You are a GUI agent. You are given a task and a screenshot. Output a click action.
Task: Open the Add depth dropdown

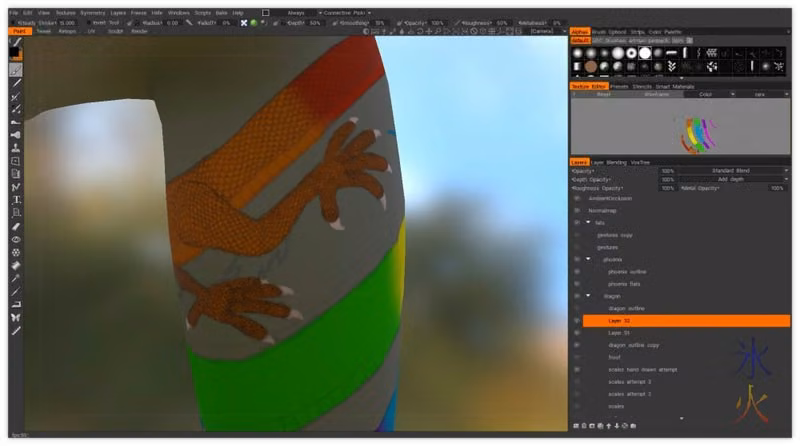pos(734,180)
